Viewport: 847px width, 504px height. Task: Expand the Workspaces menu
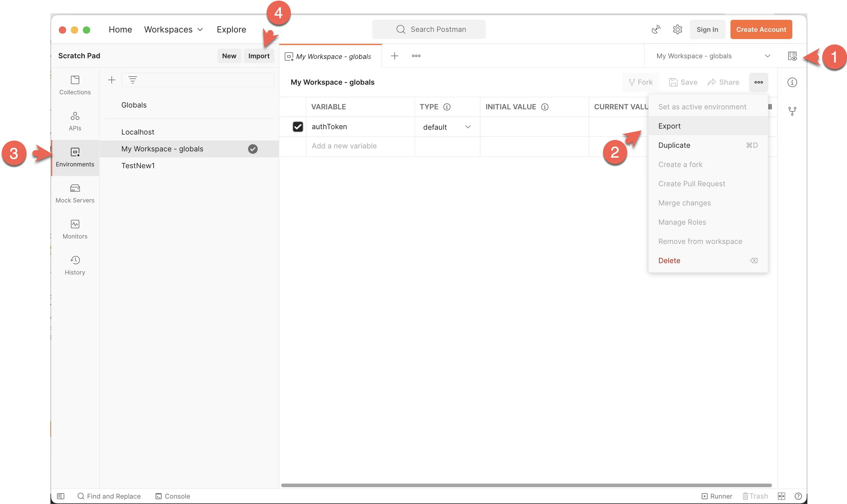173,29
